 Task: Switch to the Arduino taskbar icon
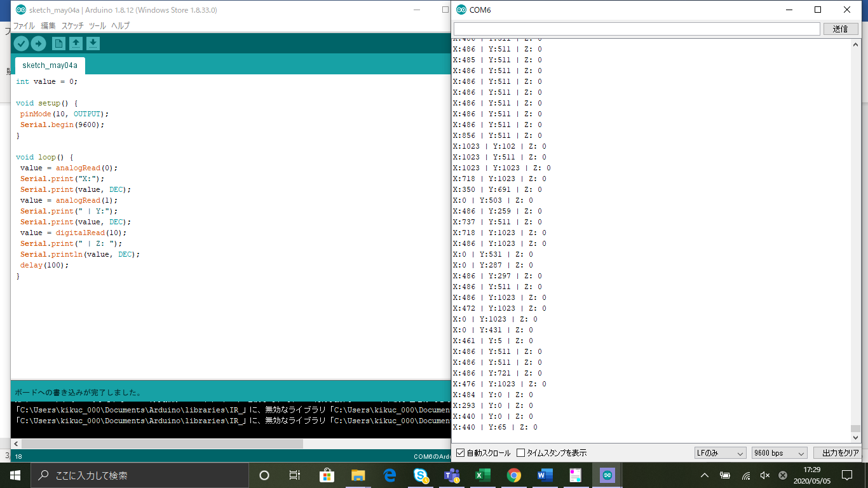[607, 475]
